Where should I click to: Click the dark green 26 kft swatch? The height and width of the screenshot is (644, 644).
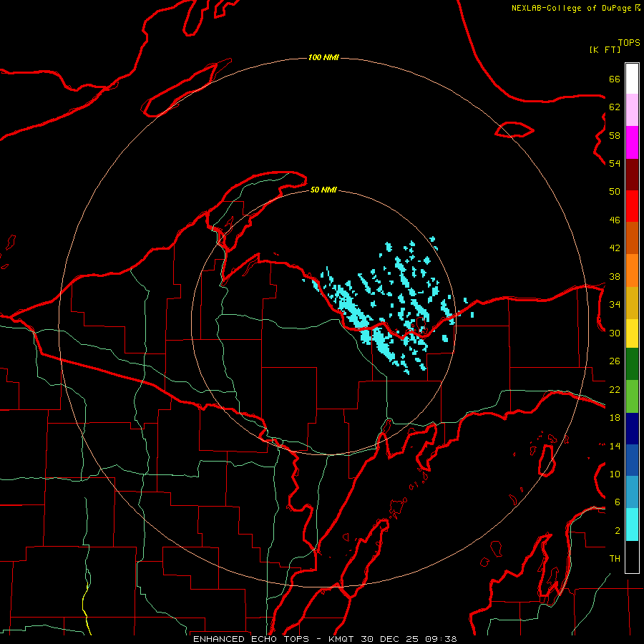[x=632, y=364]
